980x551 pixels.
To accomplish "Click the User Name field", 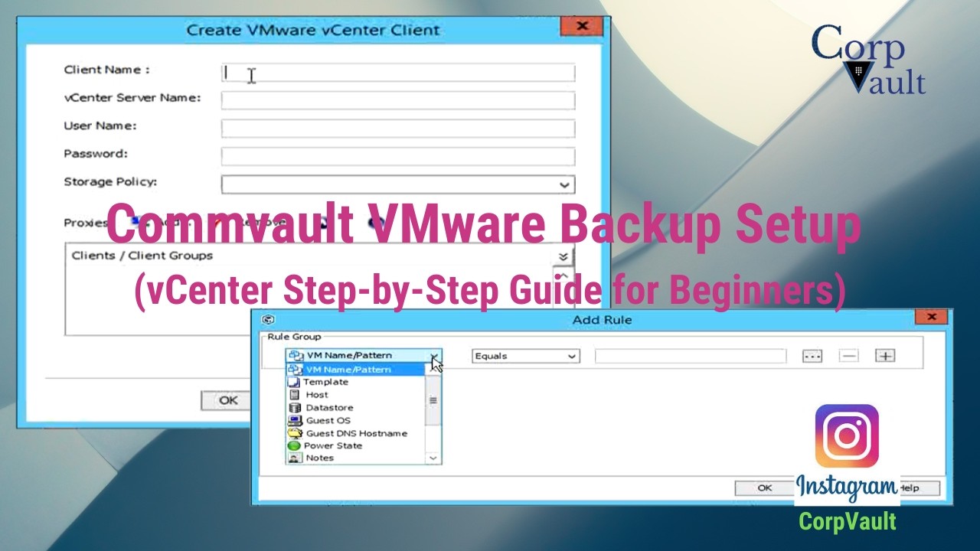I will click(398, 128).
